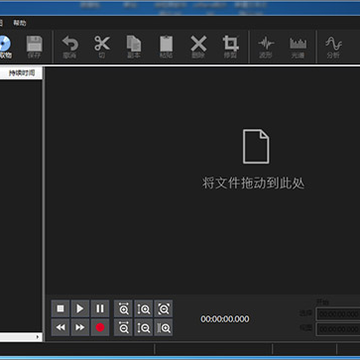Undo the last action with the curved arrow
Image resolution: width=360 pixels, height=360 pixels.
(70, 43)
